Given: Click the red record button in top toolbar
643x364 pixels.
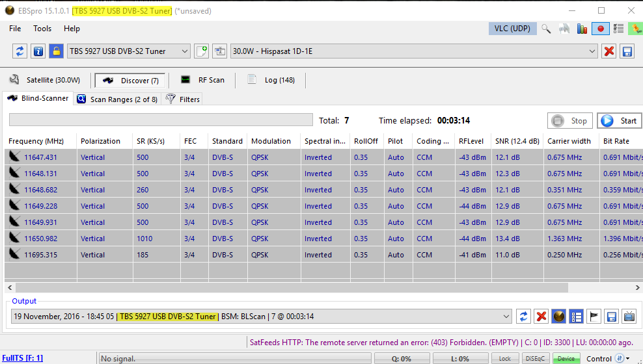Looking at the screenshot, I should [600, 29].
